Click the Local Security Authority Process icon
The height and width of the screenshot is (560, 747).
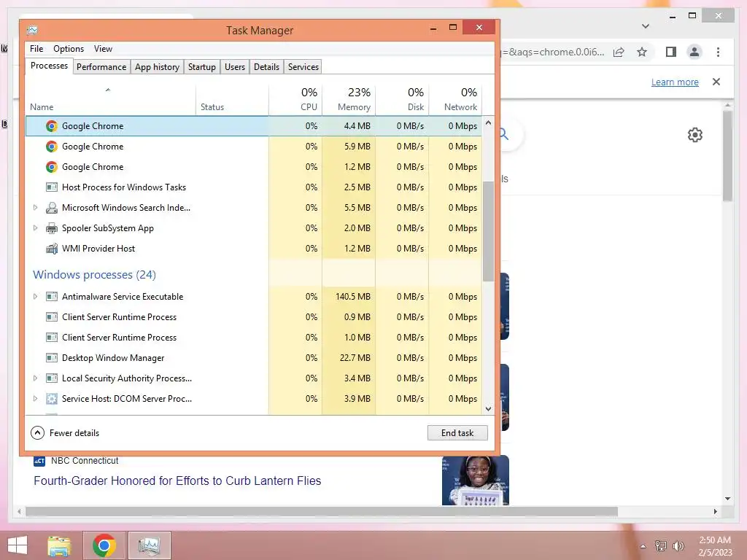52,378
